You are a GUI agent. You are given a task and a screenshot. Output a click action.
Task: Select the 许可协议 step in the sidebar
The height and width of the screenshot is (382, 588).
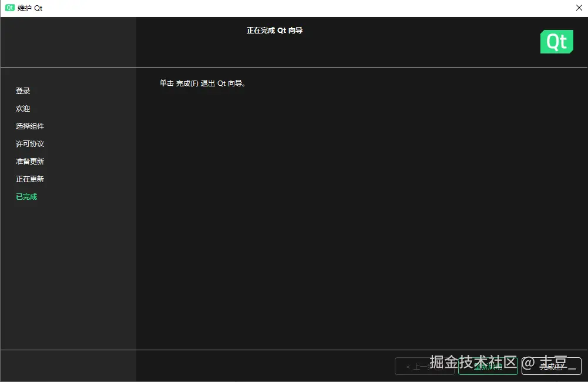(30, 144)
